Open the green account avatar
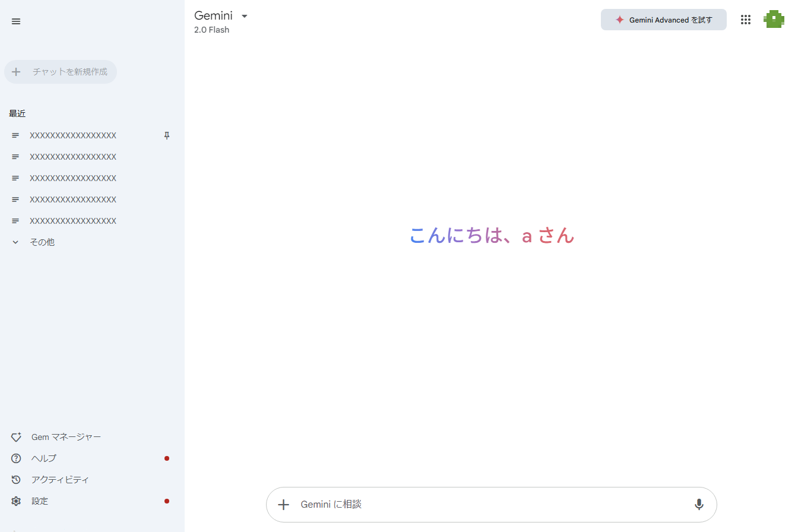This screenshot has width=798, height=532. [x=774, y=20]
